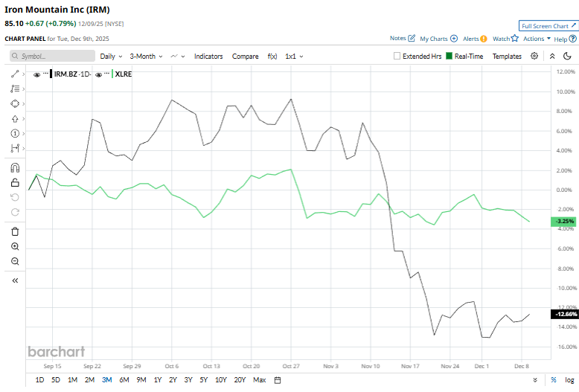
Task: Switch to dark mode moon icon
Action: point(567,56)
